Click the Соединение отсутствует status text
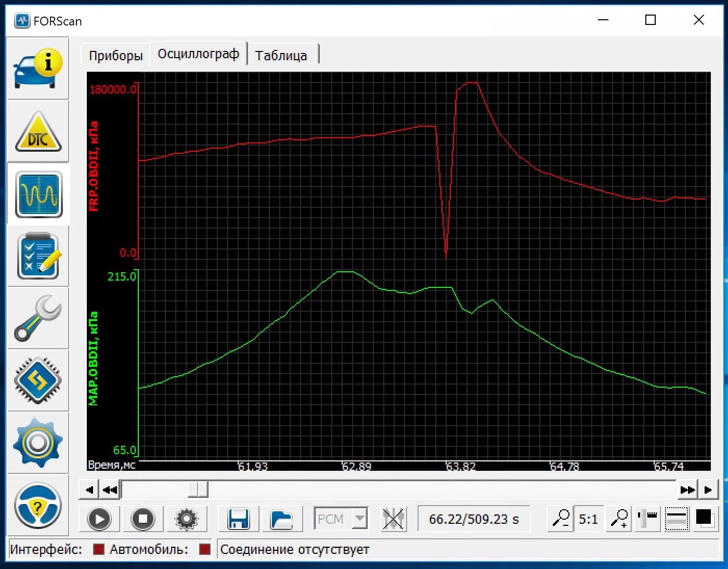The height and width of the screenshot is (569, 728). coord(294,549)
